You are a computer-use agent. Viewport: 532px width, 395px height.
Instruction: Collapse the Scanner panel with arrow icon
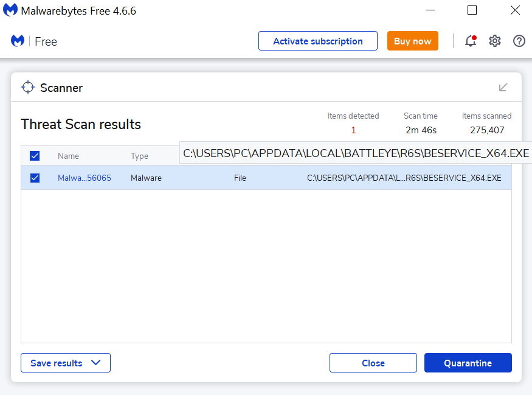[503, 88]
